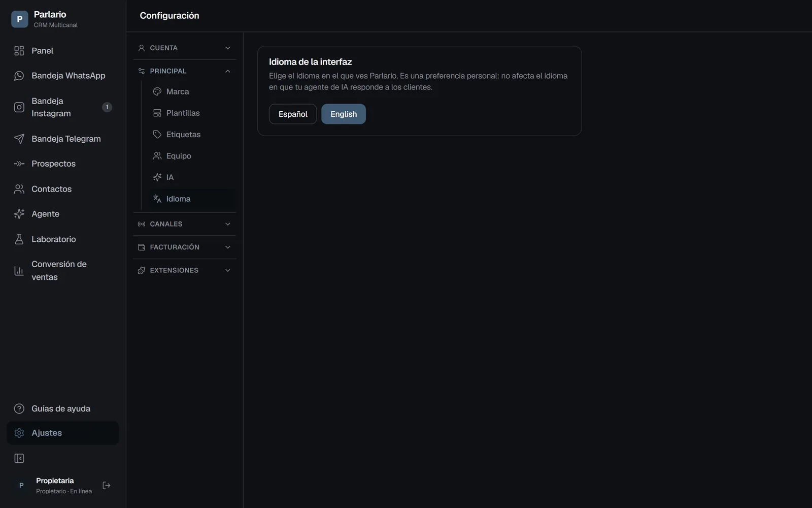The image size is (812, 508).
Task: Click the Marca palette icon
Action: click(x=157, y=91)
